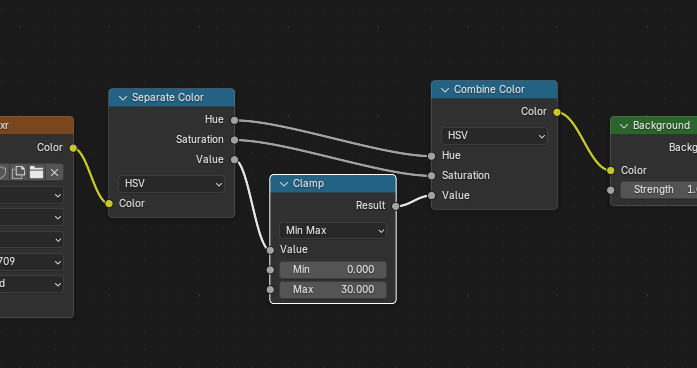The image size is (697, 368).
Task: Click the Hue input socket on Combine Color
Action: click(x=431, y=156)
